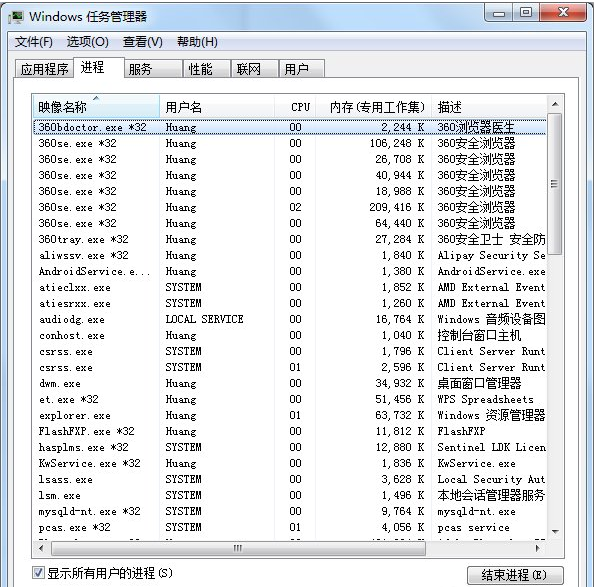Select 360se.exe row using 106,248 K
Screen dimensions: 595x587
tap(290, 143)
